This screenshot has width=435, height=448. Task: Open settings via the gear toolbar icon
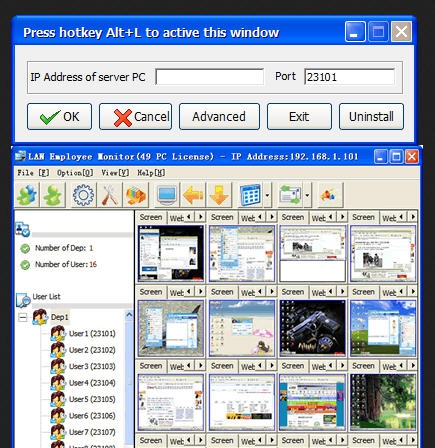pyautogui.click(x=83, y=195)
